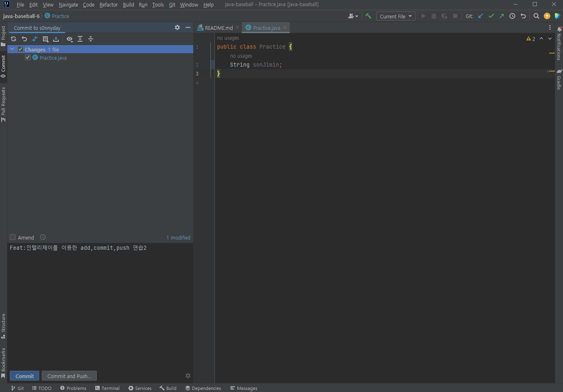This screenshot has width=563, height=392.
Task: Click the Git Rollback icon in main toolbar
Action: [523, 16]
